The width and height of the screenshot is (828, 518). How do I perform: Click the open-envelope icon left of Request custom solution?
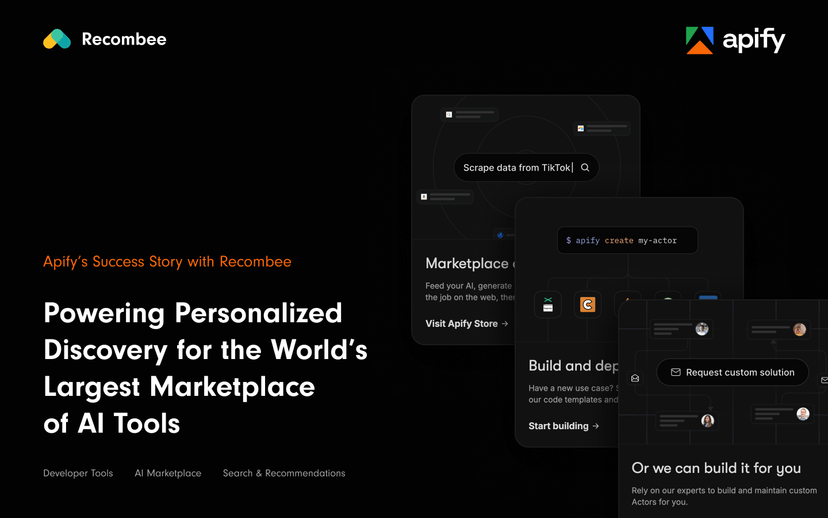pos(635,378)
